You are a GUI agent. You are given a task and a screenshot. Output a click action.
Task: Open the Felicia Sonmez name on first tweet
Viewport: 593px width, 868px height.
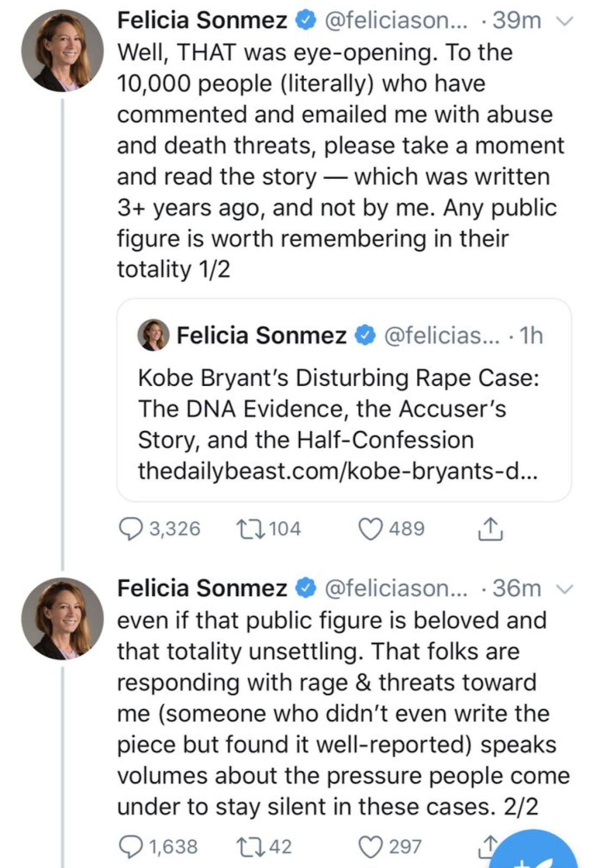202,21
